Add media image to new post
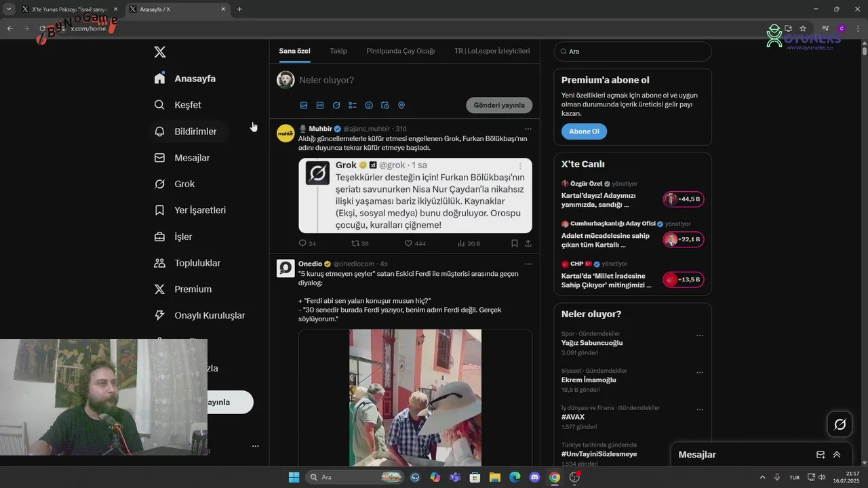 (x=304, y=106)
